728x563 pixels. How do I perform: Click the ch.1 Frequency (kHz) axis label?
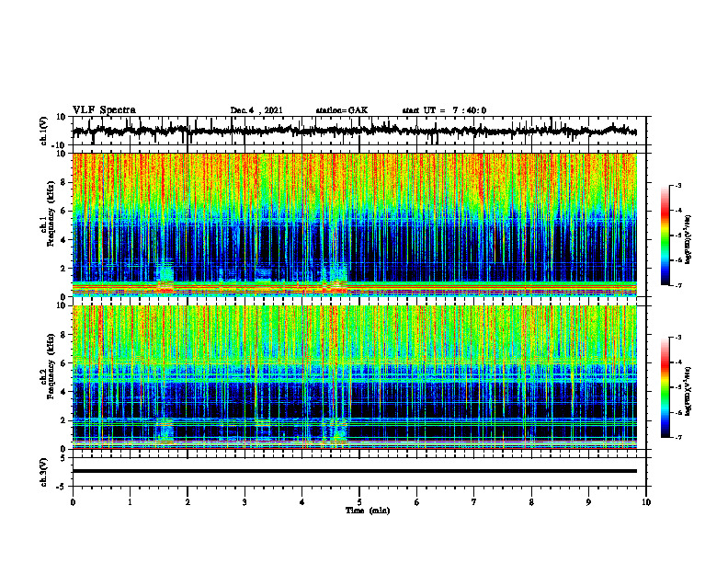coord(48,225)
